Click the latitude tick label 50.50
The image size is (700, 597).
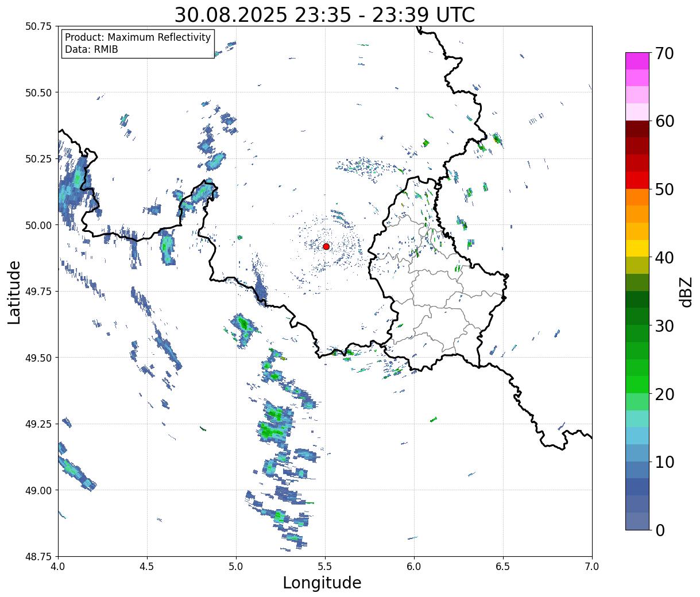click(x=38, y=92)
